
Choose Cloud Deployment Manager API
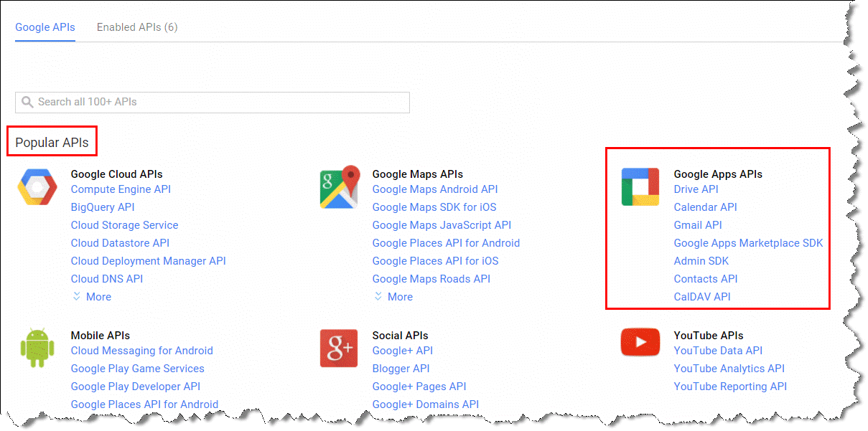[x=149, y=261]
